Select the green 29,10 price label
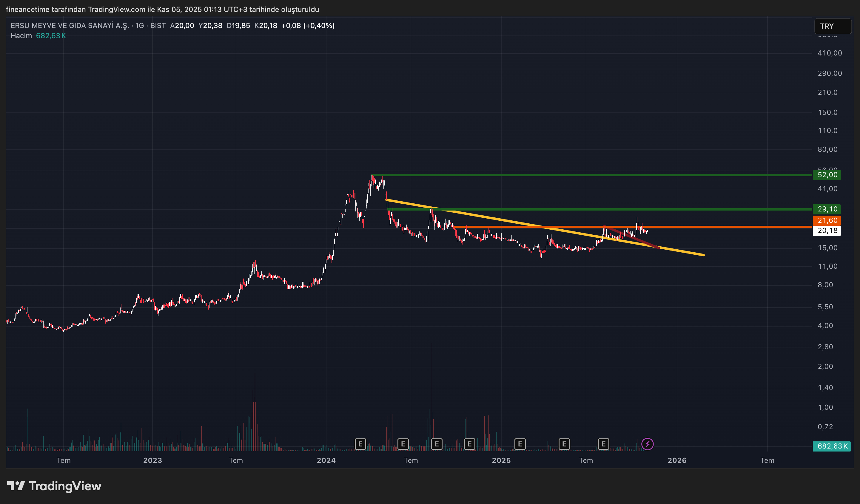This screenshot has height=504, width=860. 827,209
